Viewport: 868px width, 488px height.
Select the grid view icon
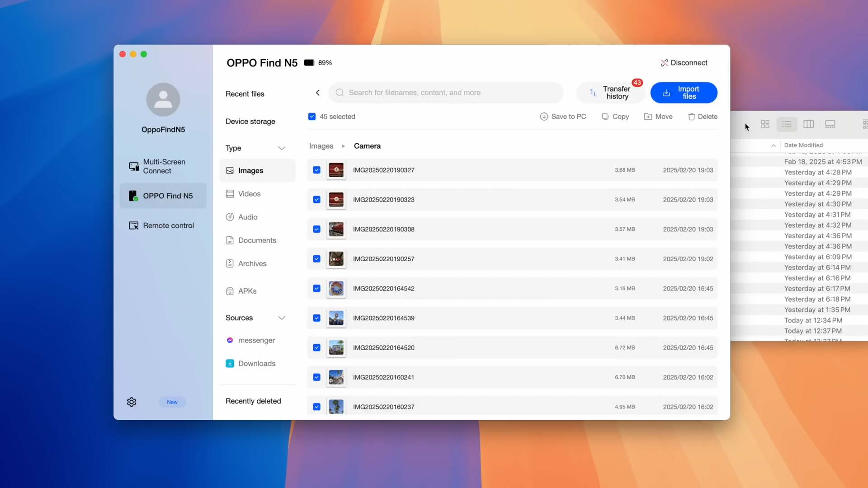[765, 124]
